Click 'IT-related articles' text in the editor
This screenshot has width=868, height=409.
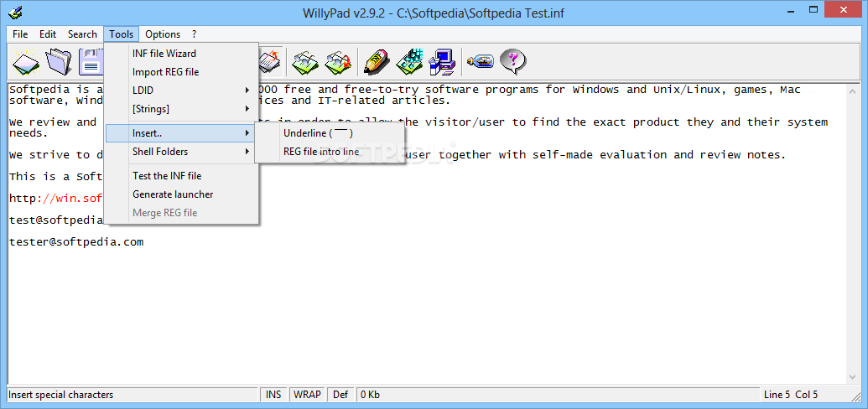tap(383, 101)
